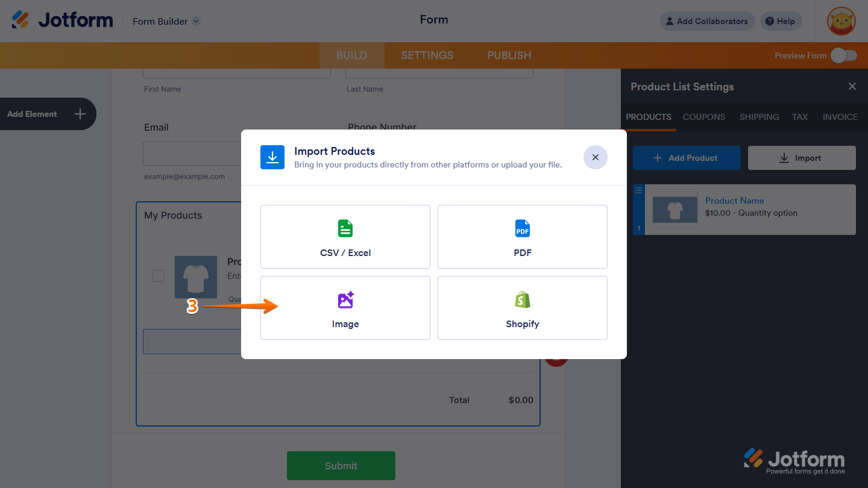Click the Email input field

click(x=192, y=154)
